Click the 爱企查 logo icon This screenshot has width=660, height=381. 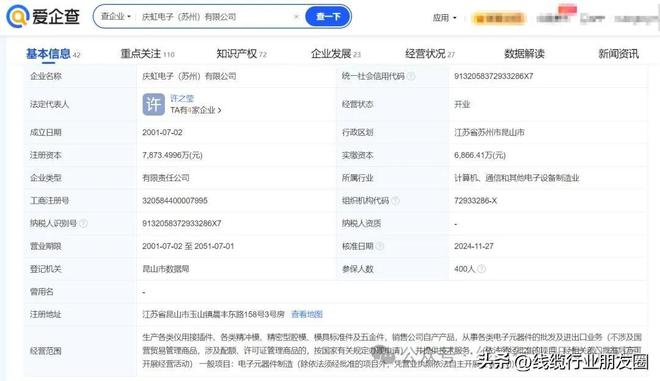(18, 16)
